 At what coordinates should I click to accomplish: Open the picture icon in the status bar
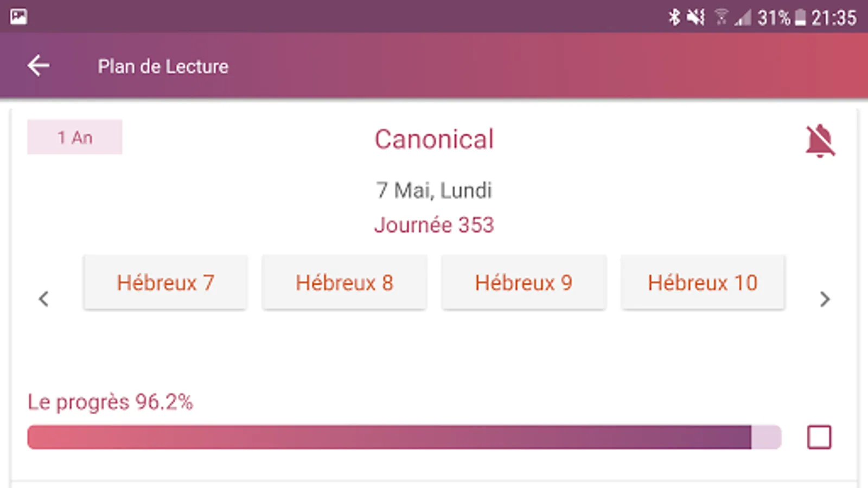point(18,17)
